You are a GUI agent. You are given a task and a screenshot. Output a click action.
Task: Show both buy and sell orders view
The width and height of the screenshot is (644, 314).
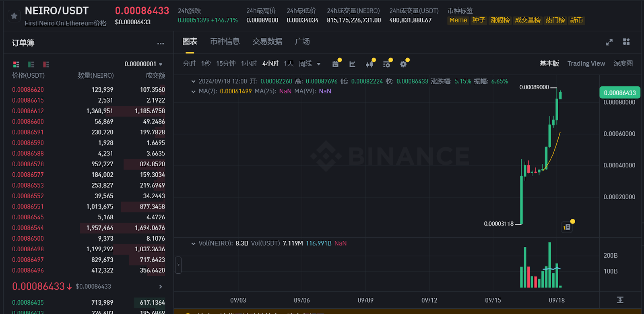16,64
